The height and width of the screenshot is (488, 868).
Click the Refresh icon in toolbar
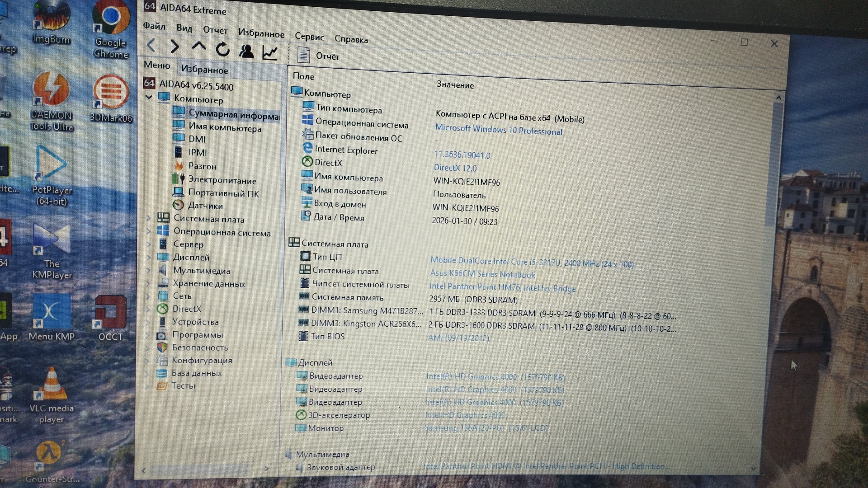[x=222, y=49]
